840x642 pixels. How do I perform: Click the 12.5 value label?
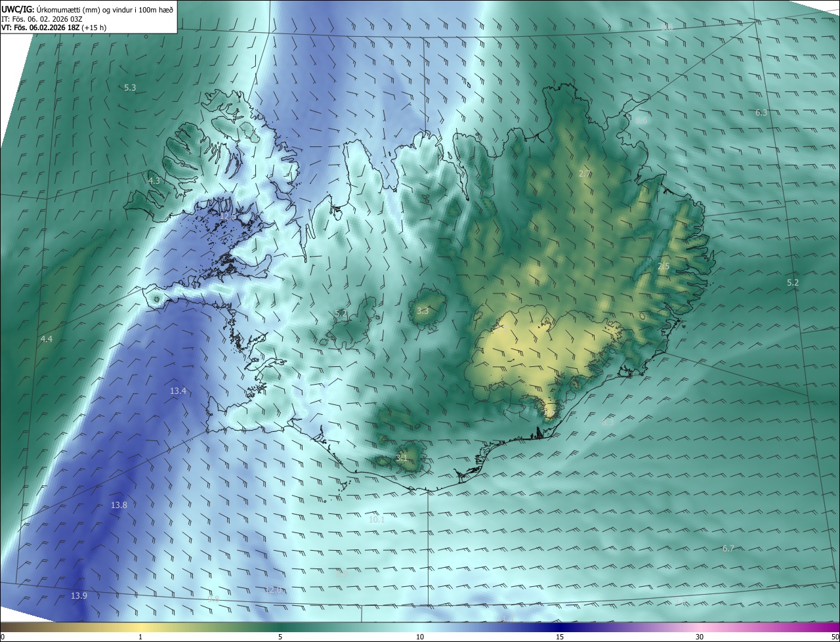228,216
